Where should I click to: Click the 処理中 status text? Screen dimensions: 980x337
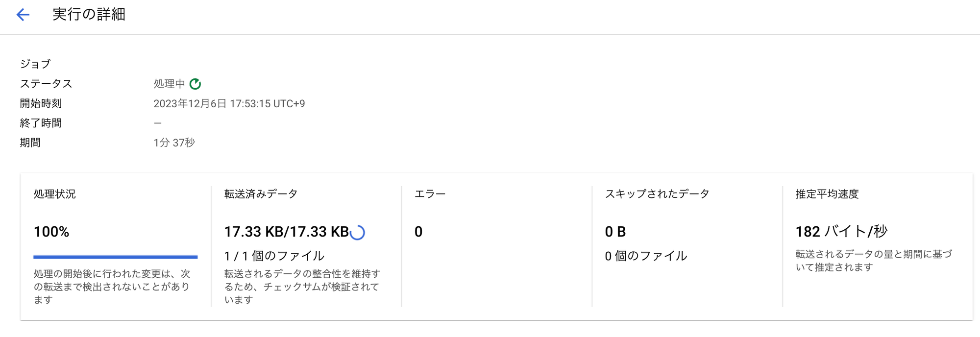click(169, 84)
